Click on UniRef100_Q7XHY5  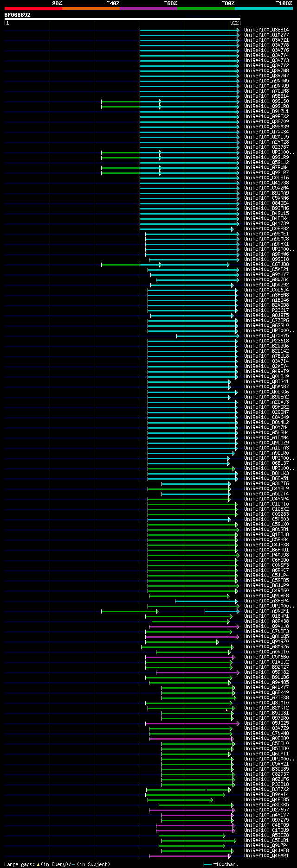coord(266,336)
